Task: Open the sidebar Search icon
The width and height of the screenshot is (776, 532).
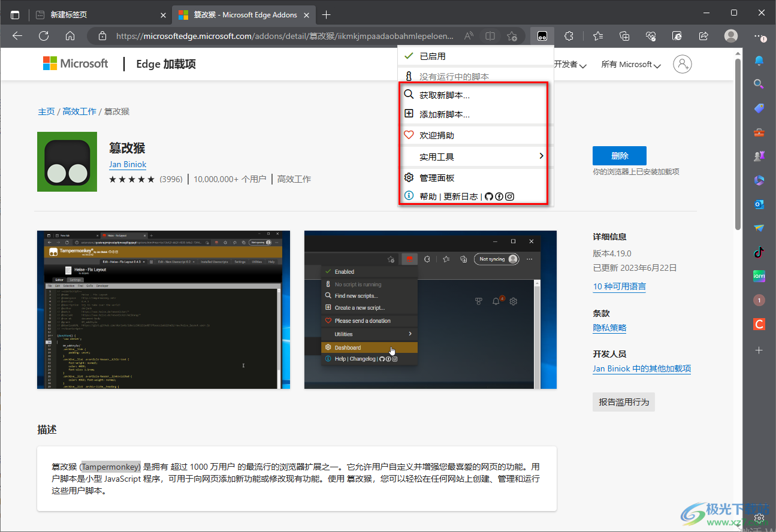Action: (x=759, y=84)
